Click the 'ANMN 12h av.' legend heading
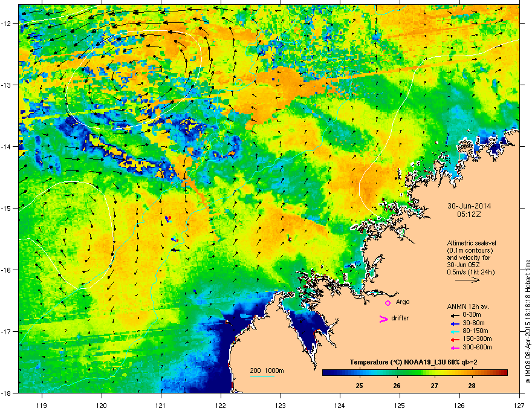 (x=468, y=306)
